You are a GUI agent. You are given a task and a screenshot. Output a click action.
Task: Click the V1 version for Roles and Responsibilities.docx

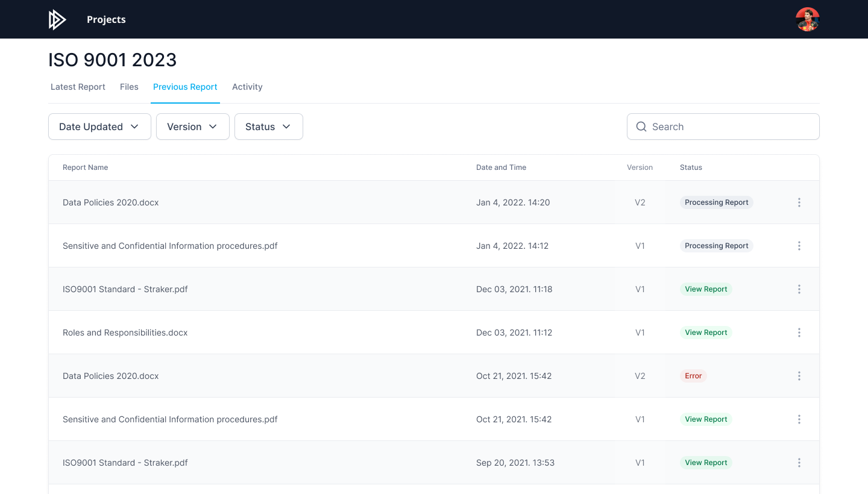click(640, 333)
